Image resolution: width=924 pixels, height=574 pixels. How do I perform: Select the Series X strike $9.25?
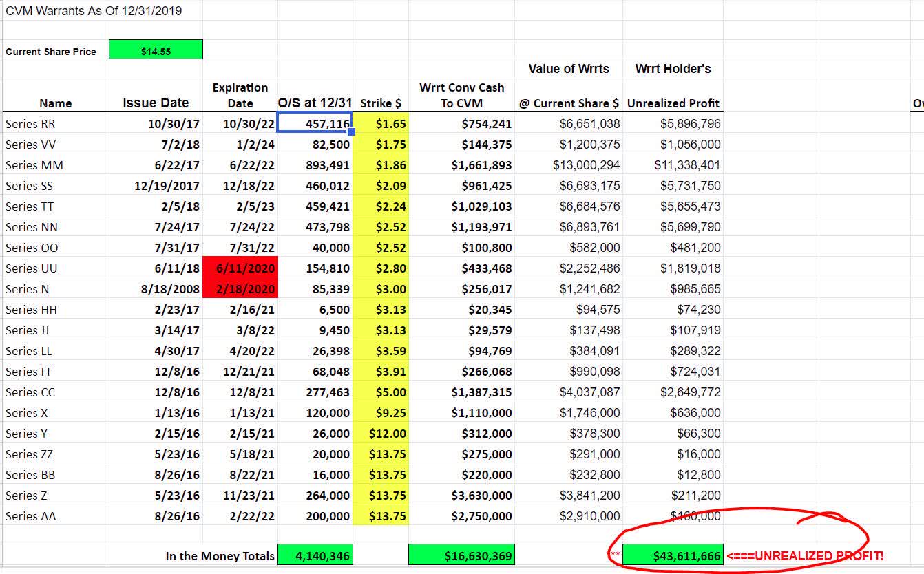tap(381, 413)
